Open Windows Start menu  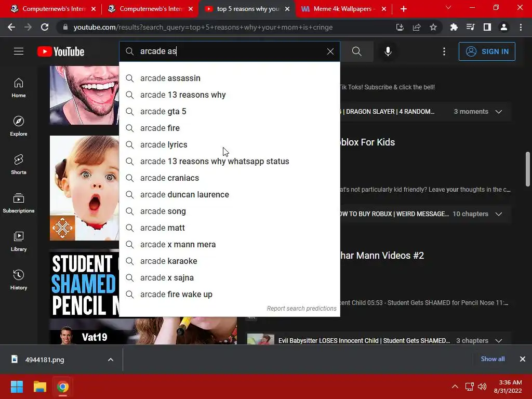17,387
